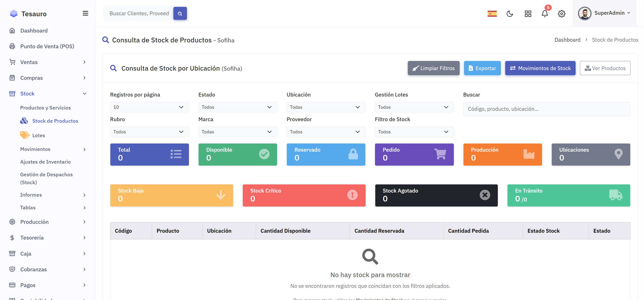Click the lock icon on Reservado card
644x300 pixels.
[353, 154]
